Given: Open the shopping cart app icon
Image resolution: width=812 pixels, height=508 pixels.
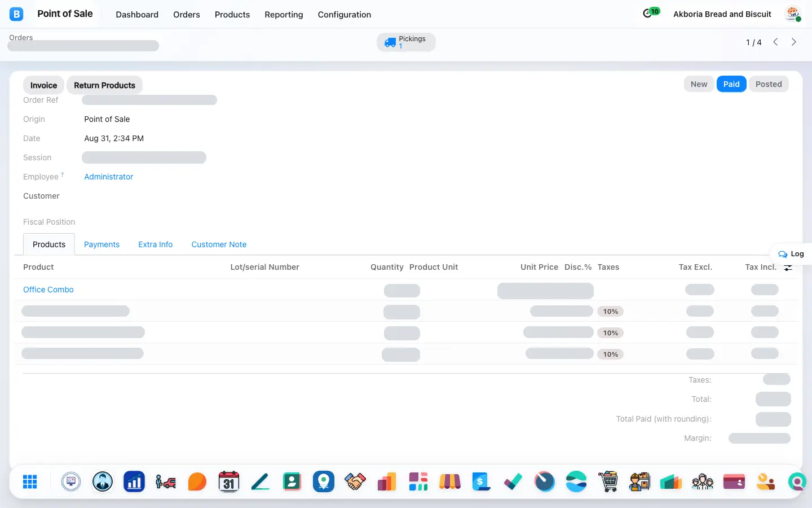Looking at the screenshot, I should [608, 481].
